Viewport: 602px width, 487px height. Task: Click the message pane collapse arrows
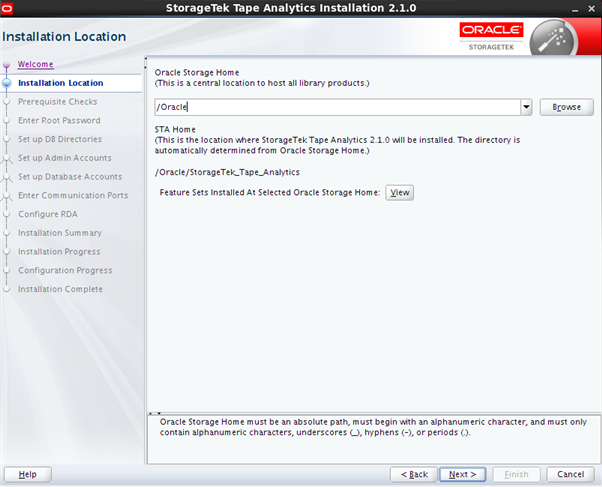point(155,413)
